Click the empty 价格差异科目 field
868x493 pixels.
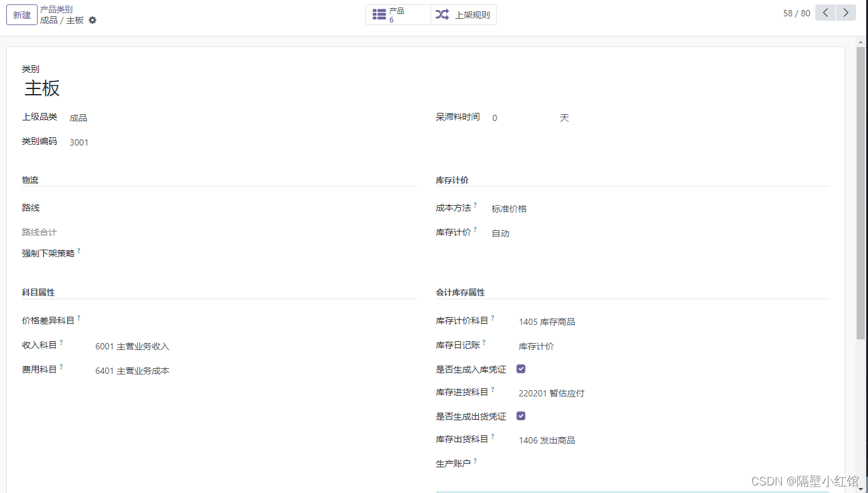pyautogui.click(x=255, y=321)
